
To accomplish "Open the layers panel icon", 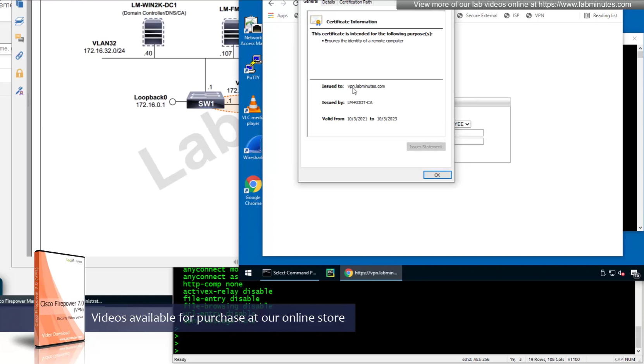I will (x=19, y=21).
